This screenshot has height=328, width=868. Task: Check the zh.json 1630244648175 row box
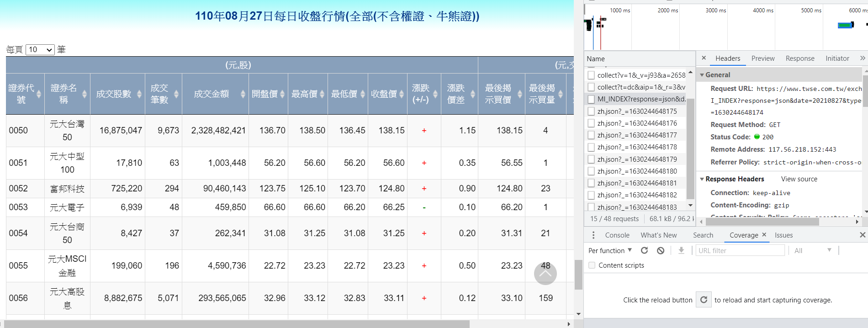(x=591, y=111)
